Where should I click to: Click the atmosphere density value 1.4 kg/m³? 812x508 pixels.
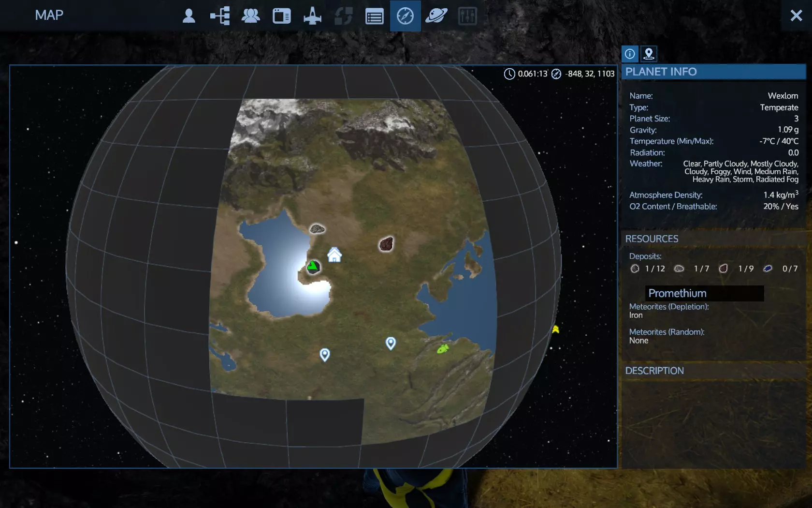click(x=781, y=194)
